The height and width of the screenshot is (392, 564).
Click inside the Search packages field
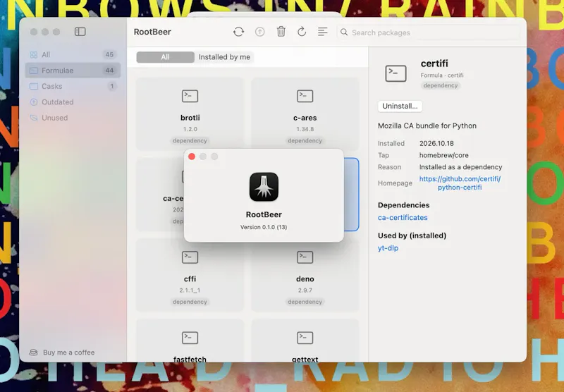pos(428,32)
